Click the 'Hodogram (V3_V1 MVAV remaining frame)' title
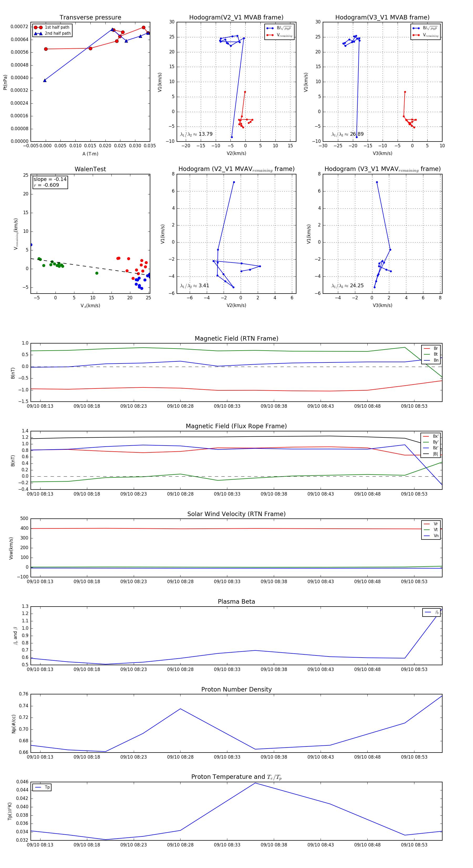 (x=382, y=169)
